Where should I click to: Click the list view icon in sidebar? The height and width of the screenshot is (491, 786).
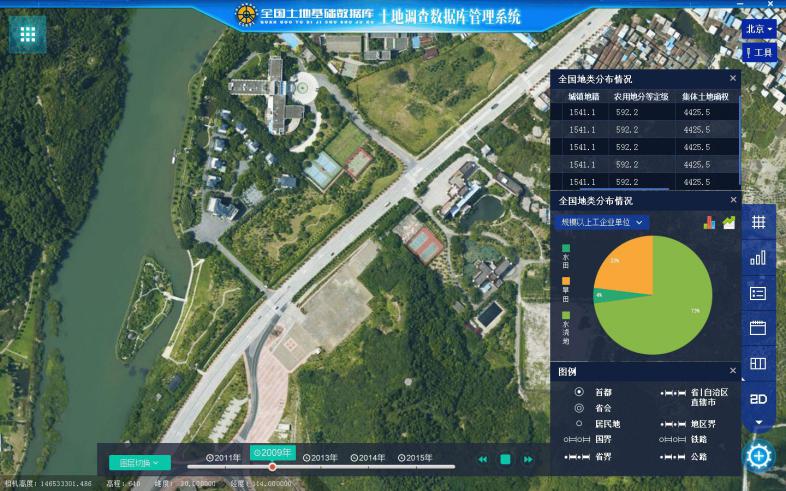[759, 293]
